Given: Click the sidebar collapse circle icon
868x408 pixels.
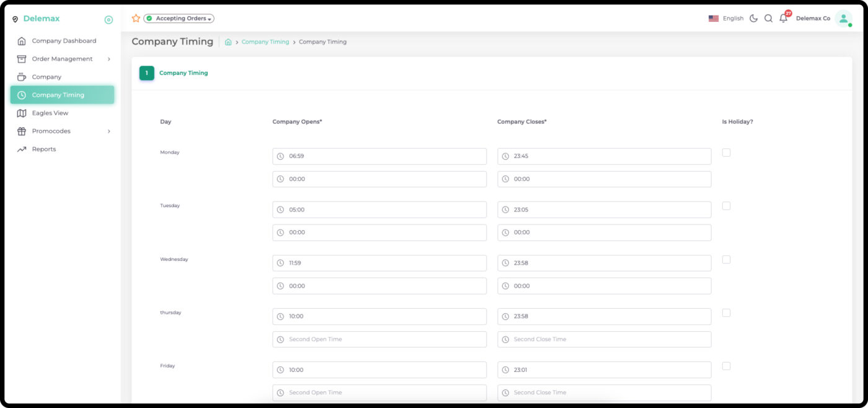Looking at the screenshot, I should tap(108, 20).
